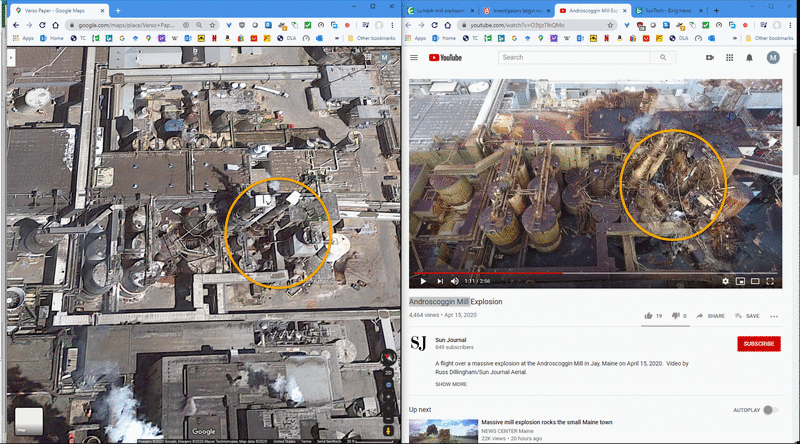The height and width of the screenshot is (444, 800).
Task: Open YouTube apps grid
Action: coord(730,58)
